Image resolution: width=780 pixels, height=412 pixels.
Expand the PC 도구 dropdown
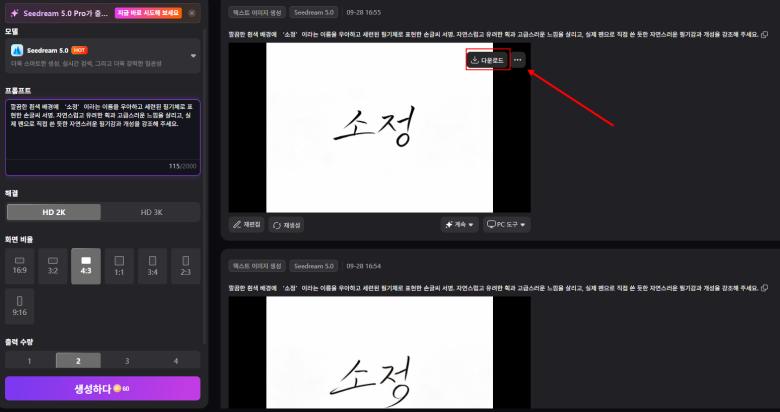click(507, 225)
